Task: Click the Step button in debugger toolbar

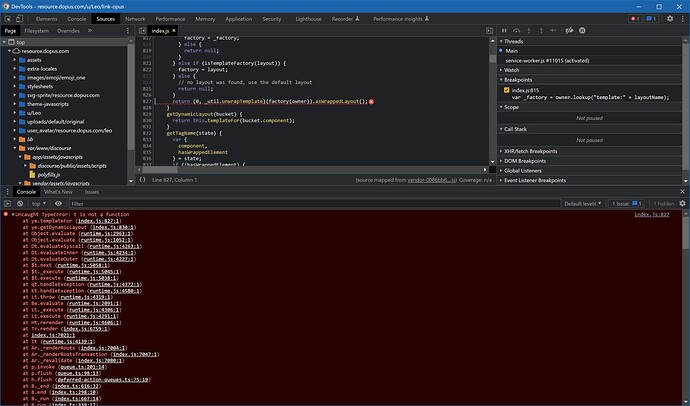Action: click(x=553, y=30)
